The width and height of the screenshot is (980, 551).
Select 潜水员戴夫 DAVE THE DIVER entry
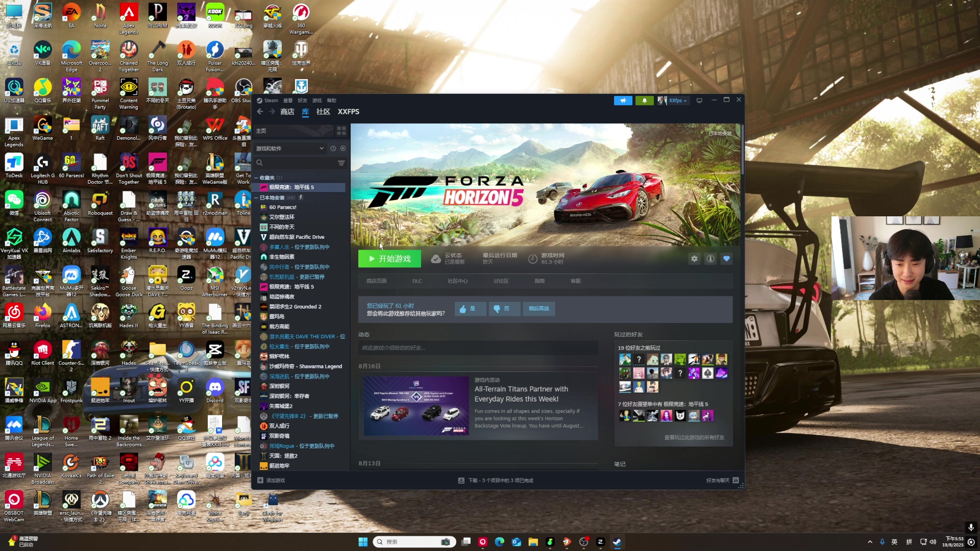[302, 337]
